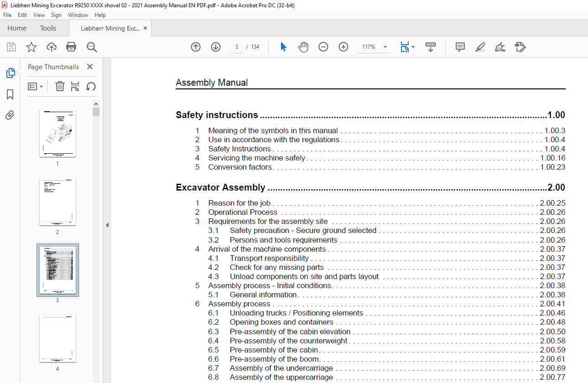Open the Bookmarks sidebar panel
This screenshot has height=383, width=588.
point(10,94)
